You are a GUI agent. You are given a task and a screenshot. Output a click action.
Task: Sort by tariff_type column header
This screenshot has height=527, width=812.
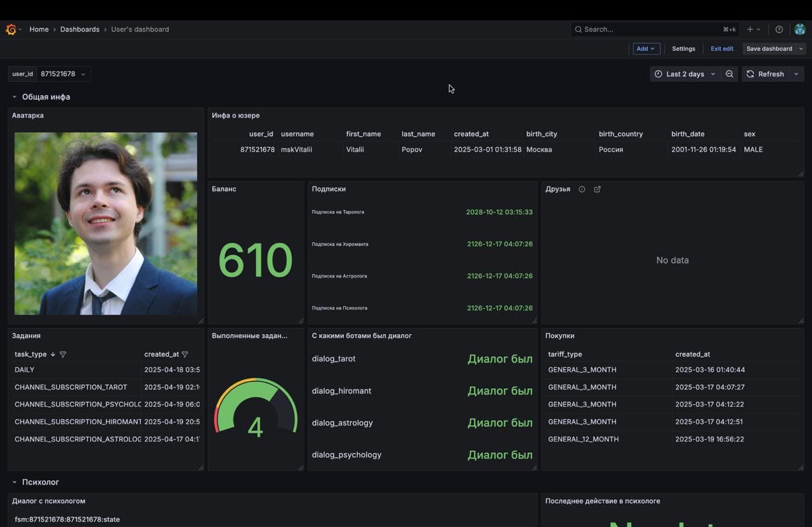(x=565, y=355)
